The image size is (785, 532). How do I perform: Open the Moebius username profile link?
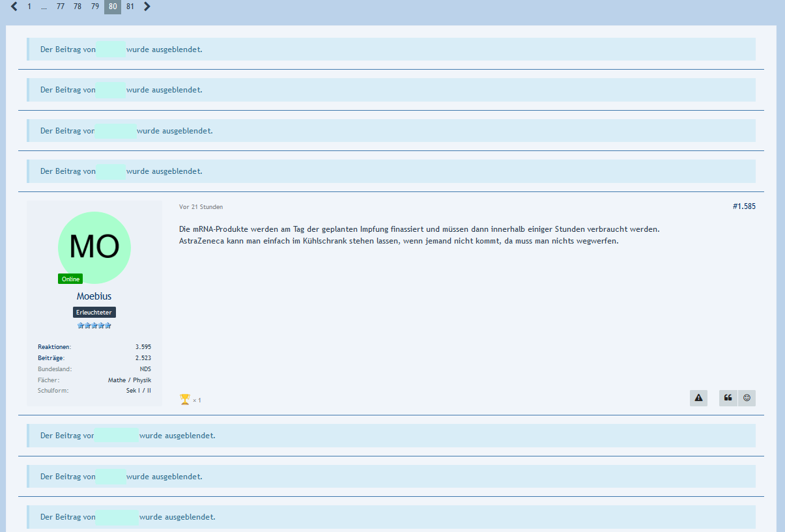(x=94, y=296)
